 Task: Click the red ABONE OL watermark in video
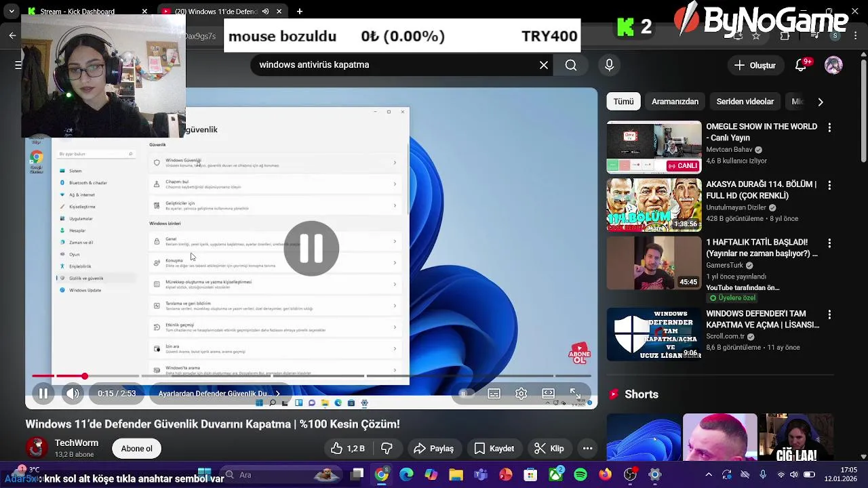(x=579, y=354)
